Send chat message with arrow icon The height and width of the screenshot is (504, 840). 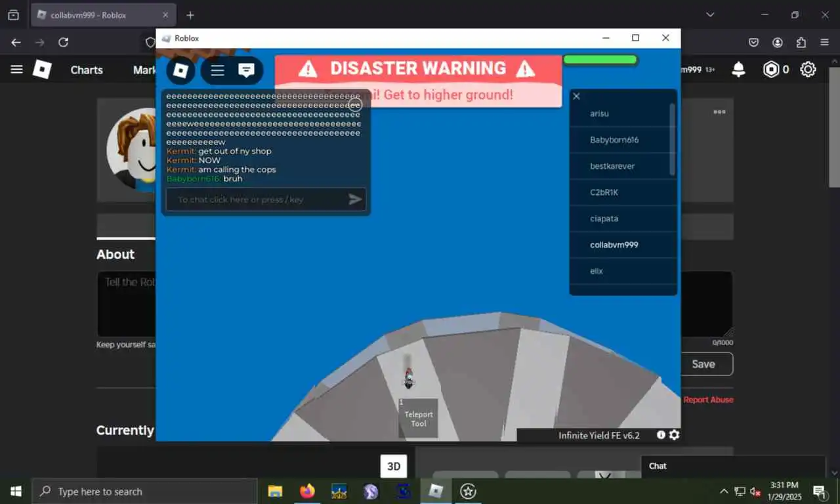(355, 199)
